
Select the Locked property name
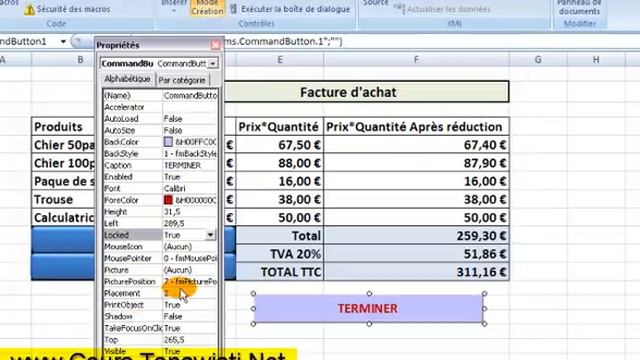click(x=117, y=235)
